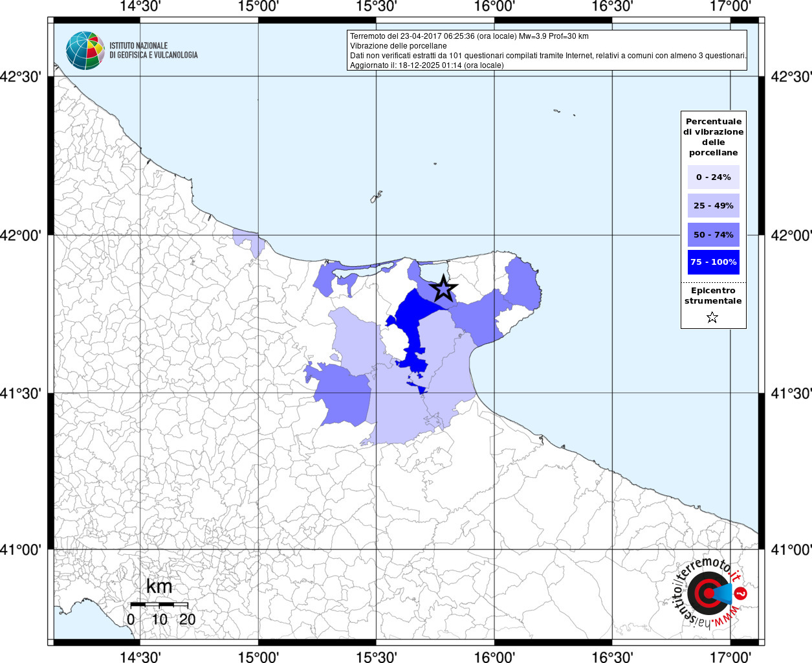The image size is (812, 663).
Task: Select the 25 - 49% legend swatch
Action: [713, 206]
